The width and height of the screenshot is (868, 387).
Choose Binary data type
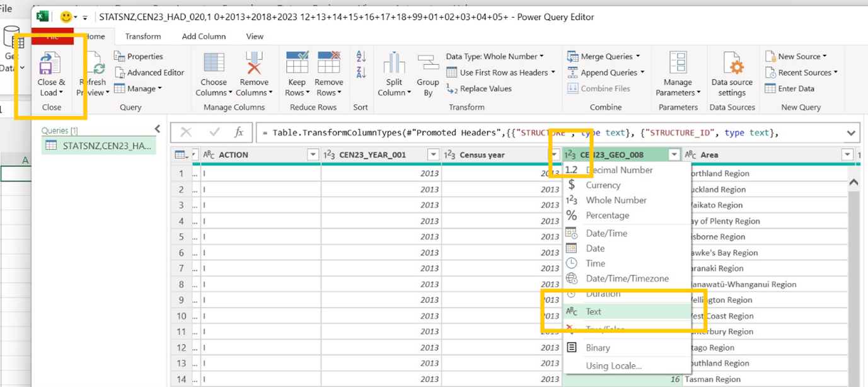coord(598,348)
